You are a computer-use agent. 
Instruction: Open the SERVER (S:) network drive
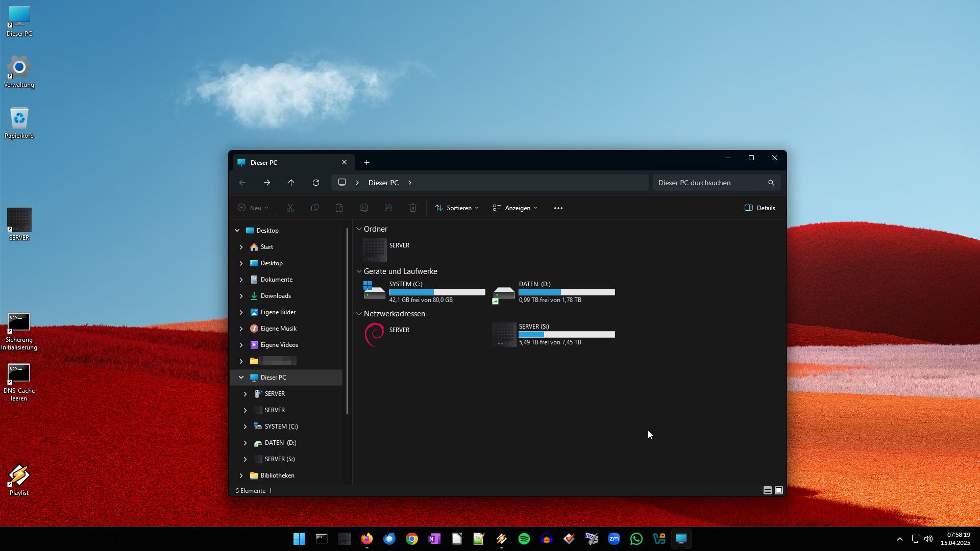504,334
